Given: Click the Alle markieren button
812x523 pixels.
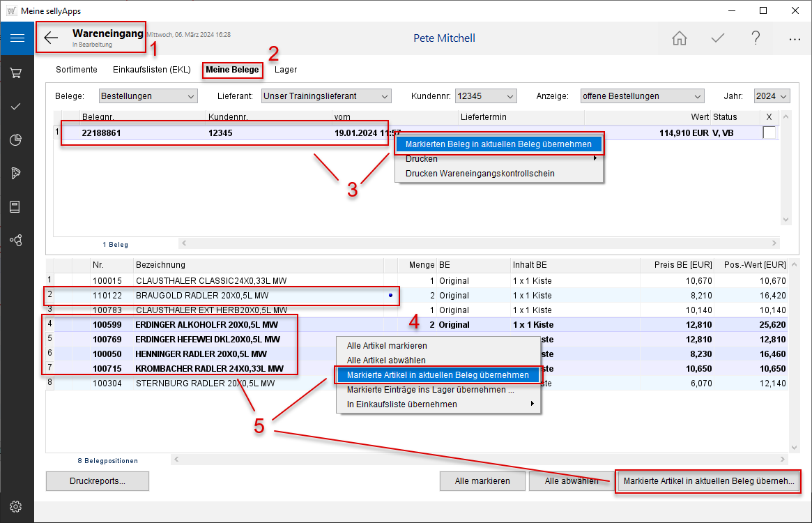Looking at the screenshot, I should (x=482, y=481).
